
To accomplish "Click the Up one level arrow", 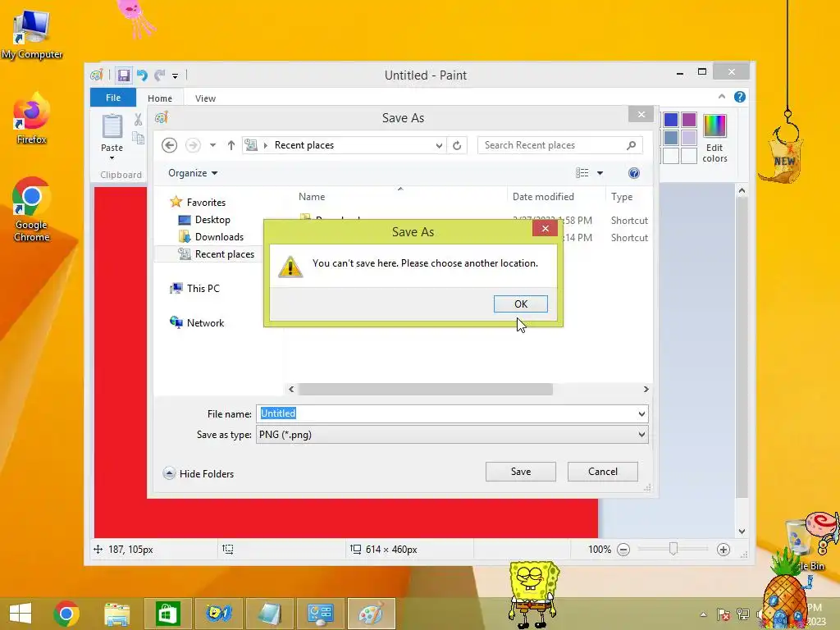I will (231, 145).
